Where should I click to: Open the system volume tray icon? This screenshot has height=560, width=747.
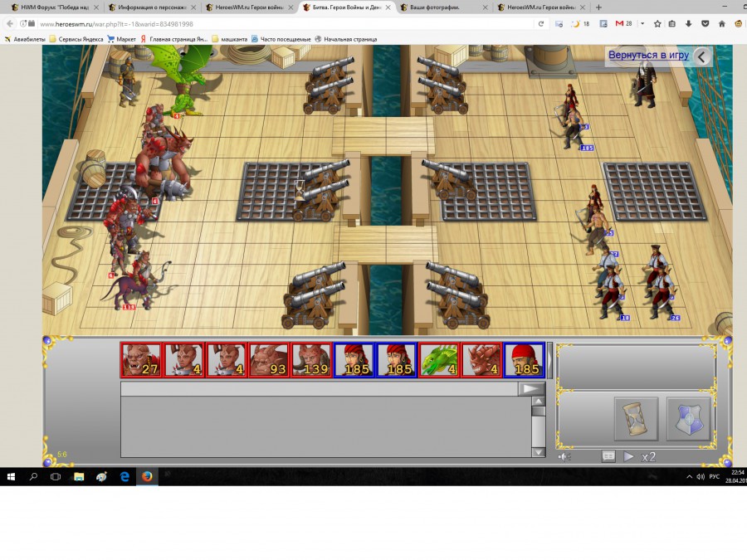[701, 477]
